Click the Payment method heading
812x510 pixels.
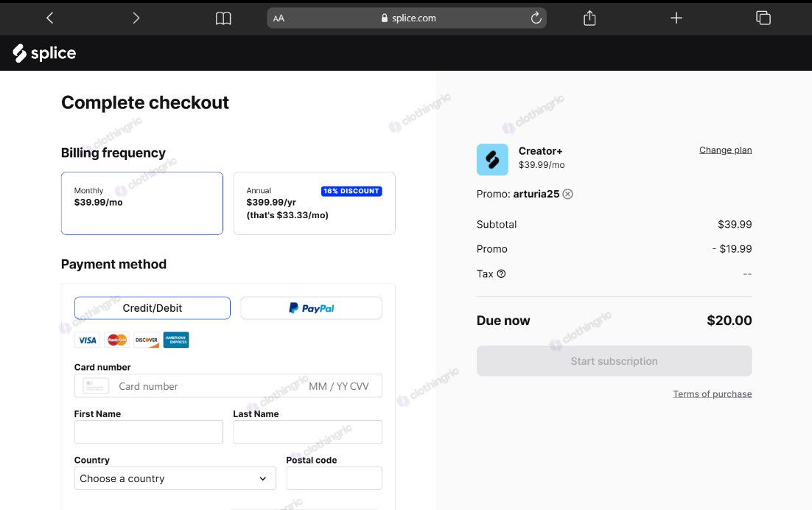click(114, 264)
